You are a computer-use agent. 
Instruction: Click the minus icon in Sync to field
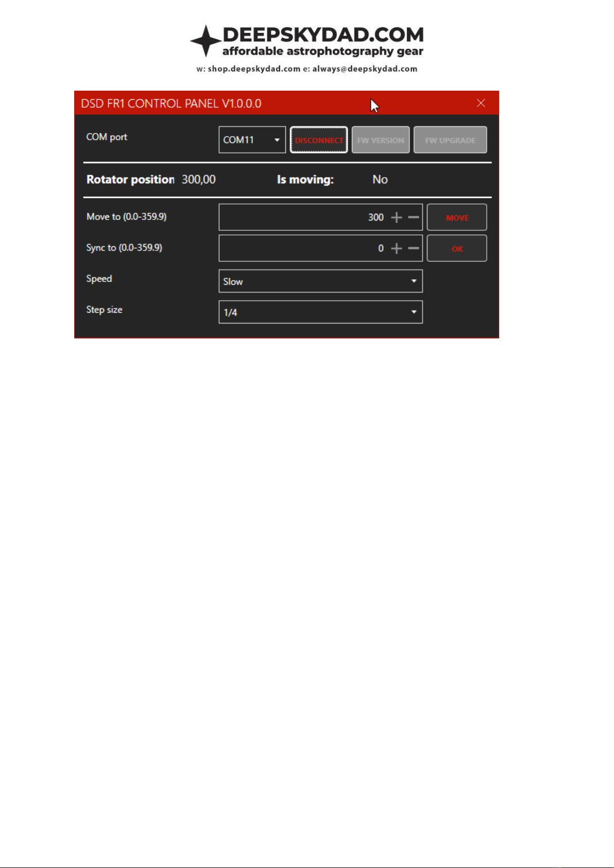click(413, 249)
